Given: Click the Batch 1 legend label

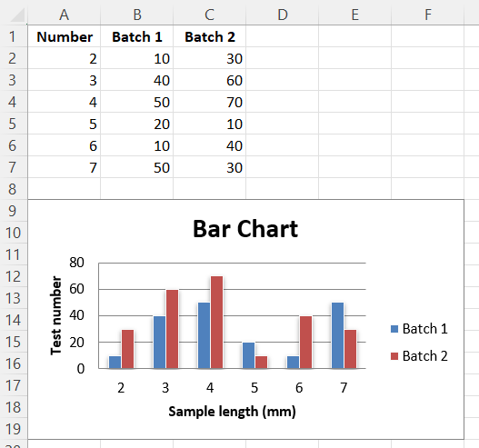Looking at the screenshot, I should click(425, 329).
